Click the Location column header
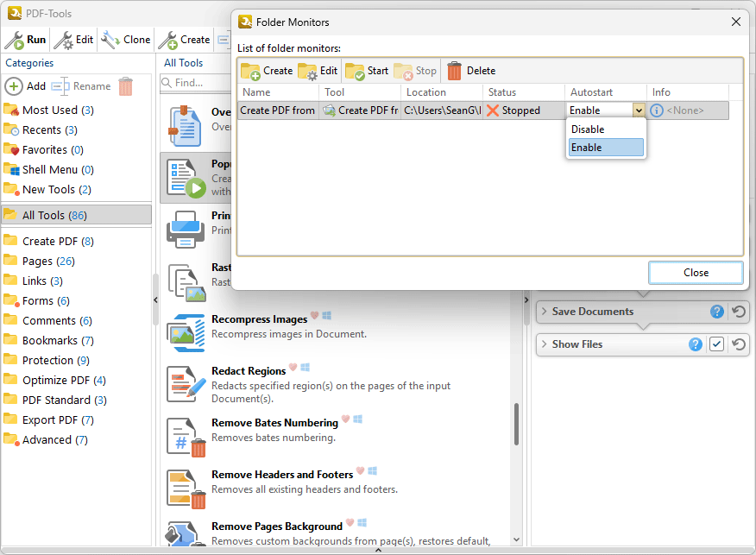 [442, 92]
